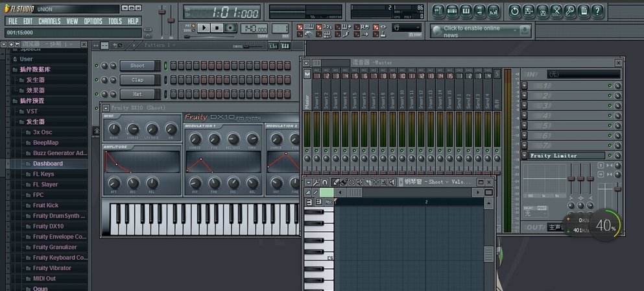This screenshot has height=291, width=644.
Task: Open the mixer input source selector
Action: (x=584, y=74)
